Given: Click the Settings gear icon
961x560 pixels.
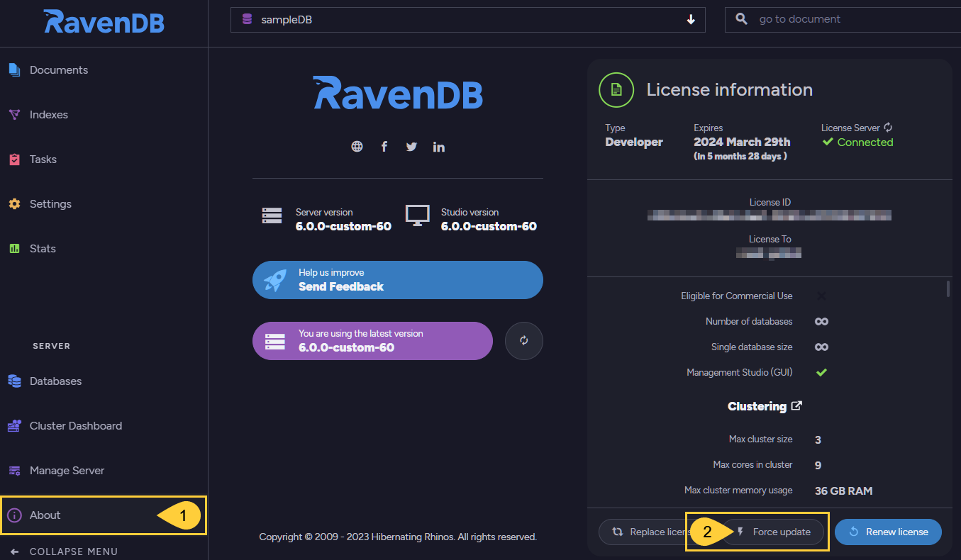Looking at the screenshot, I should point(14,204).
